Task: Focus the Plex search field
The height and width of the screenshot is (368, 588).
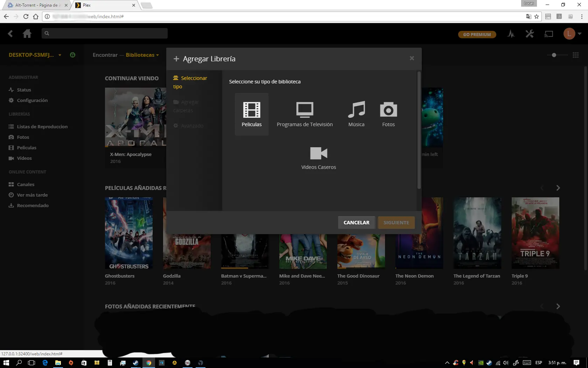Action: click(104, 33)
